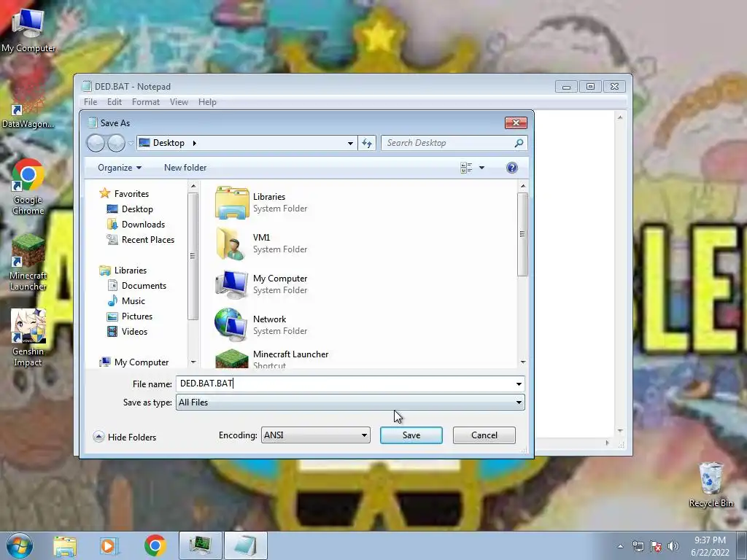Open the view options dropdown arrow
The width and height of the screenshot is (747, 560).
pos(481,168)
